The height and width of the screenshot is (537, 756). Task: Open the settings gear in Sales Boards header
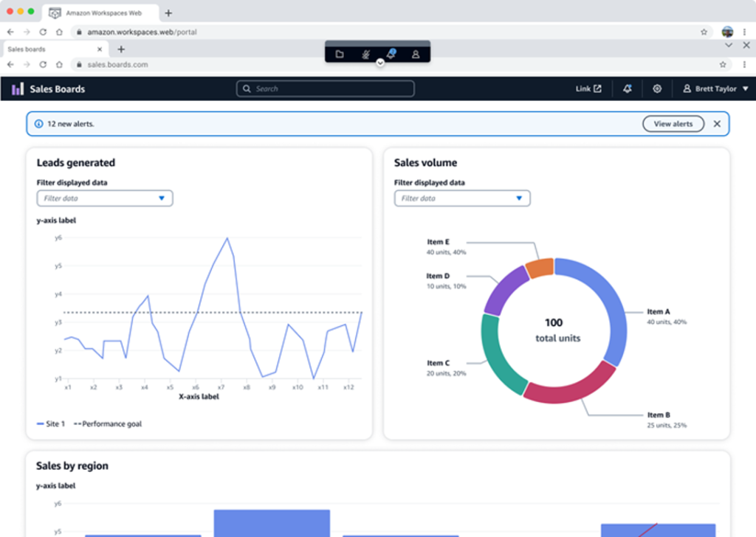[656, 89]
